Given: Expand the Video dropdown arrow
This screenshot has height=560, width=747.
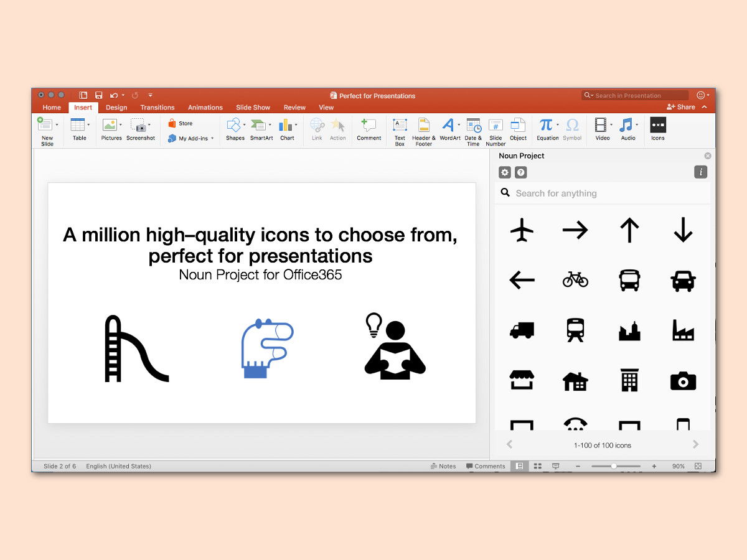Looking at the screenshot, I should click(x=611, y=124).
